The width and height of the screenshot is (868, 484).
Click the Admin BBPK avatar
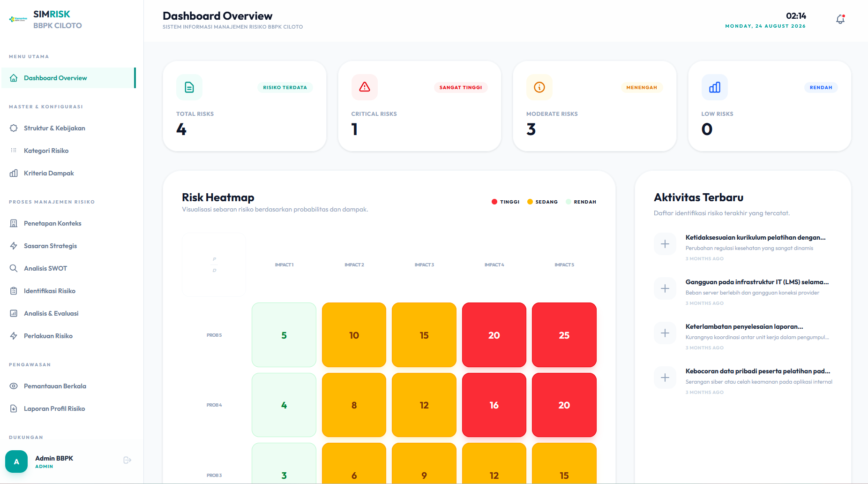tap(16, 461)
